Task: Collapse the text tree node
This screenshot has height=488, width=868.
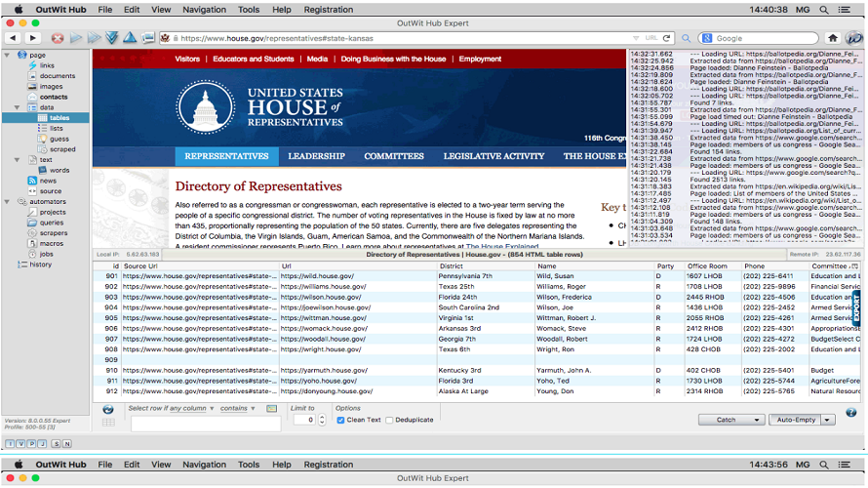Action: 17,159
